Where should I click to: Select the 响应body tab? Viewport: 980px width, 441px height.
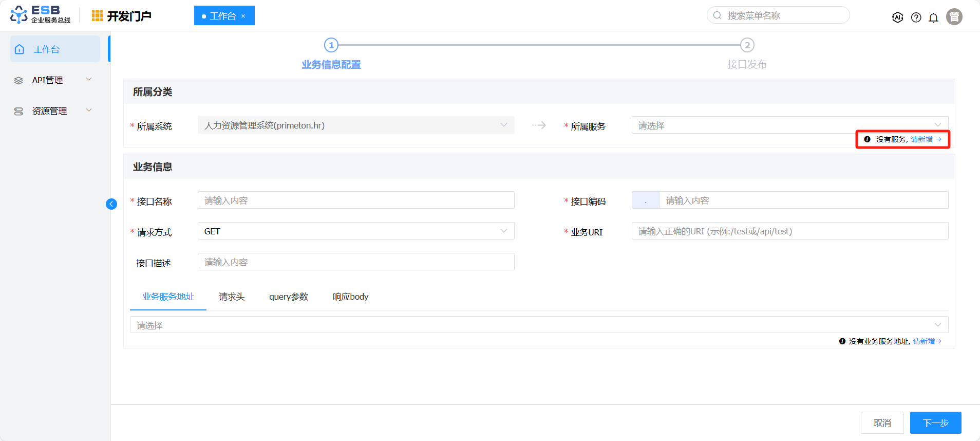click(350, 297)
